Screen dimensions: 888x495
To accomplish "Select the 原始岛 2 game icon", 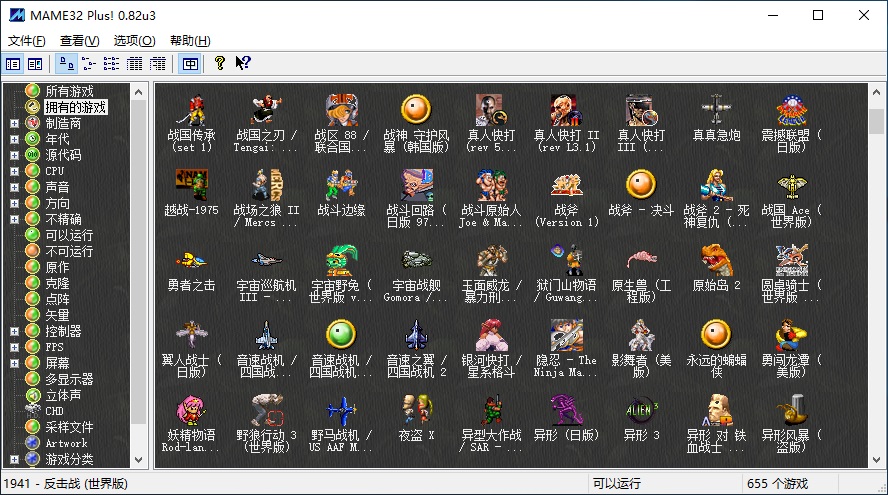I will click(716, 260).
